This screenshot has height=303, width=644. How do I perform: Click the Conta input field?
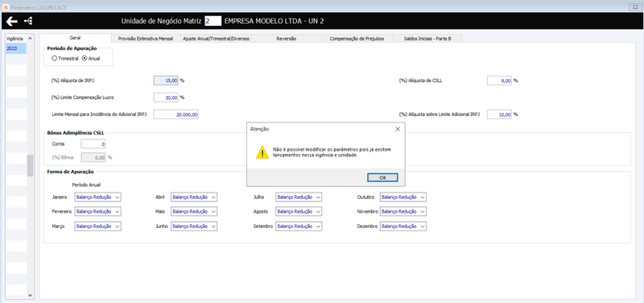(x=93, y=144)
